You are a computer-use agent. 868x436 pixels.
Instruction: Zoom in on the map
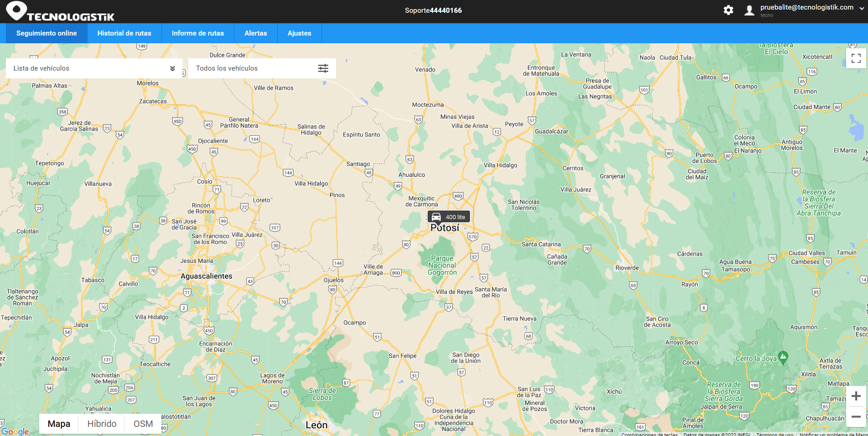[856, 396]
